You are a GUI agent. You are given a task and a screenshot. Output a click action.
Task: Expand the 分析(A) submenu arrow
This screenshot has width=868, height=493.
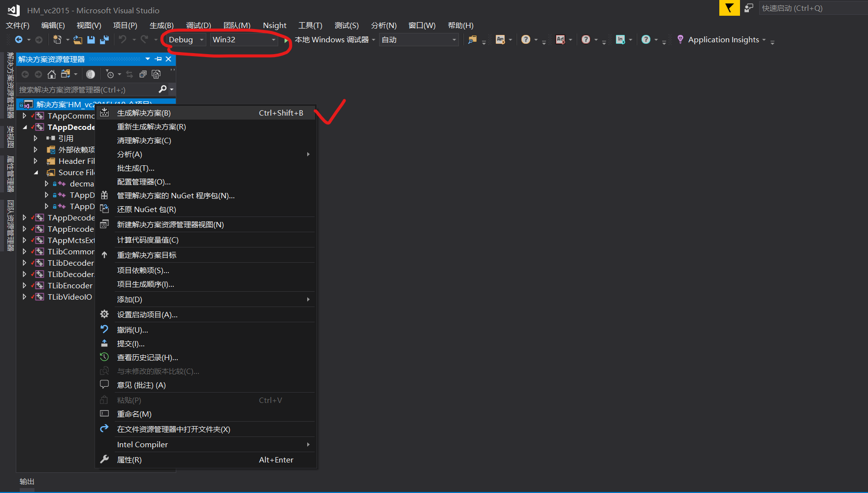click(x=308, y=154)
